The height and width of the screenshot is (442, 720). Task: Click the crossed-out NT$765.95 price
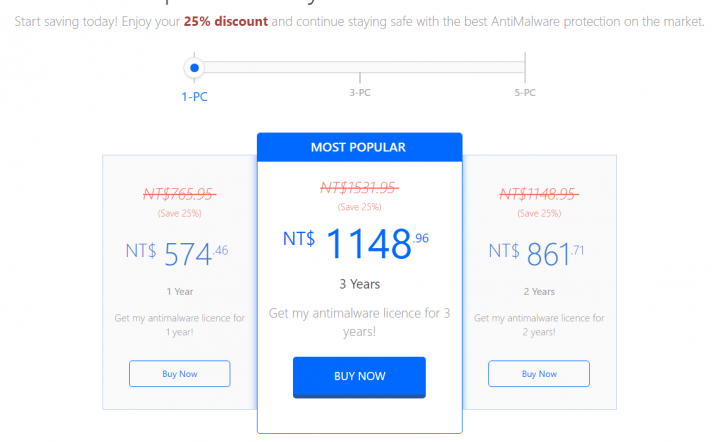179,194
